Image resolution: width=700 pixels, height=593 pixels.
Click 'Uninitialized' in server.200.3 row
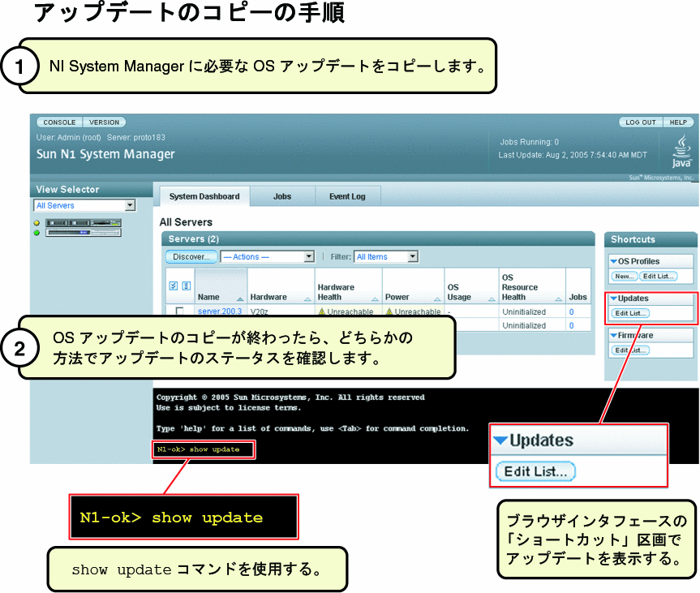click(524, 312)
